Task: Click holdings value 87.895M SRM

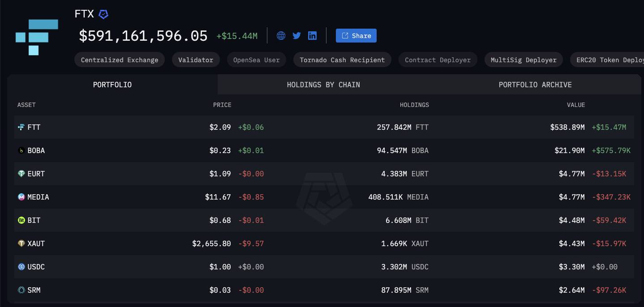Action: coord(405,290)
